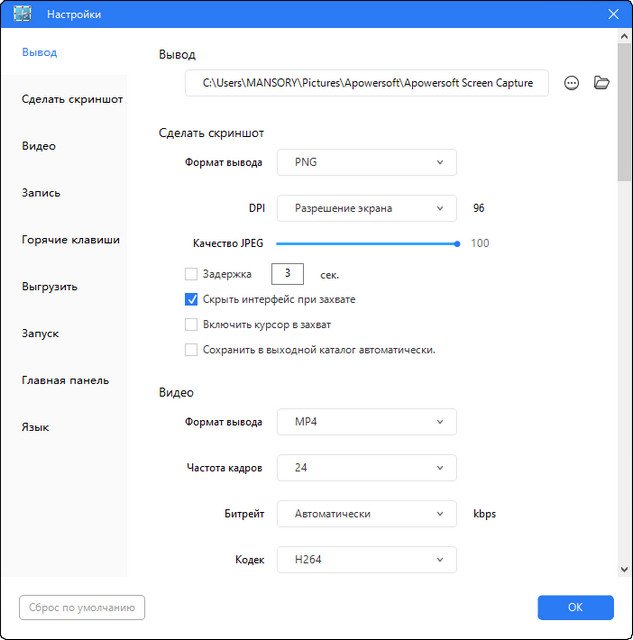
Task: Open the Горячие клавиши section
Action: pyautogui.click(x=71, y=240)
